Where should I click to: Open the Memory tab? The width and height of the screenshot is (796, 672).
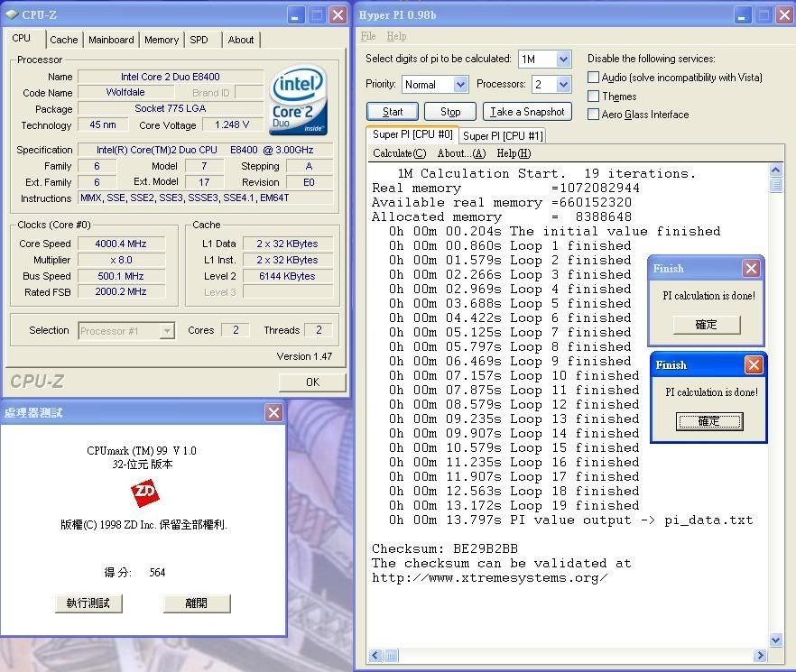pyautogui.click(x=162, y=40)
